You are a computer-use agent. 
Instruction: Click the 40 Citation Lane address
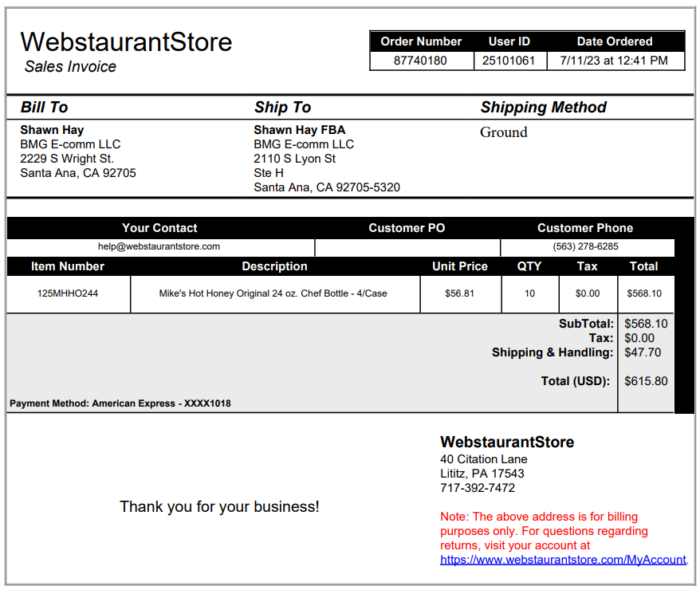(x=483, y=459)
